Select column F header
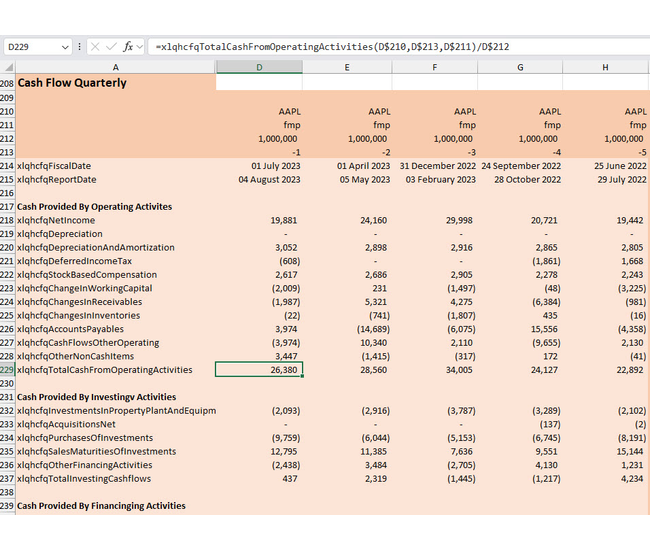The height and width of the screenshot is (550, 650). [x=434, y=67]
